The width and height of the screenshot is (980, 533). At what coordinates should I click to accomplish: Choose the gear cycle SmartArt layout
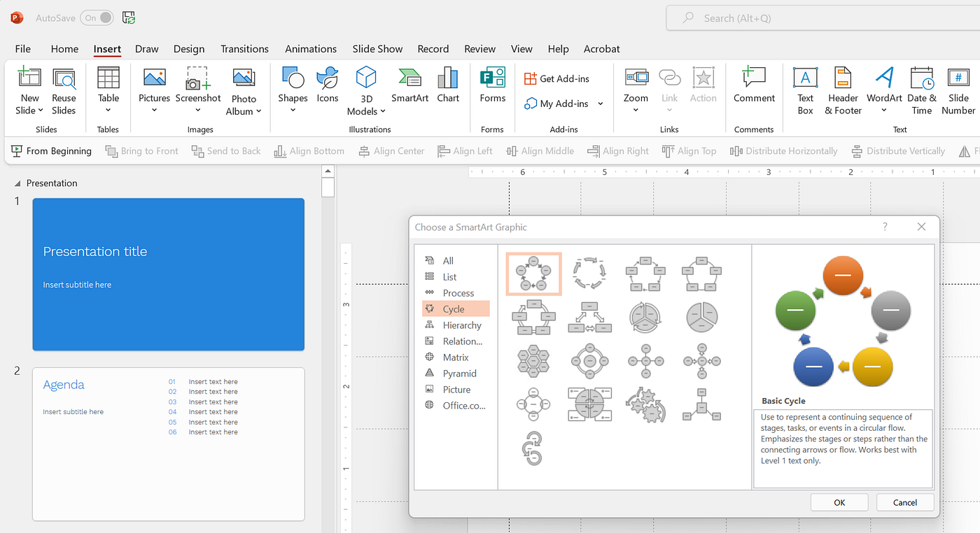645,404
